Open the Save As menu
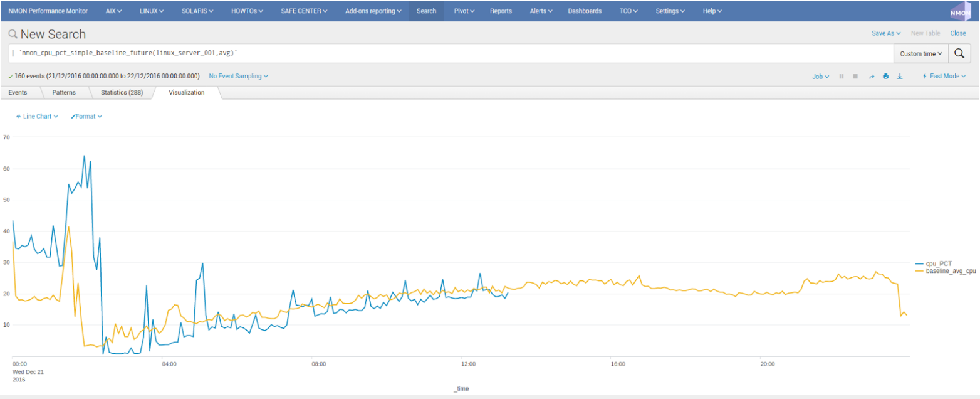This screenshot has height=399, width=980. click(x=885, y=33)
